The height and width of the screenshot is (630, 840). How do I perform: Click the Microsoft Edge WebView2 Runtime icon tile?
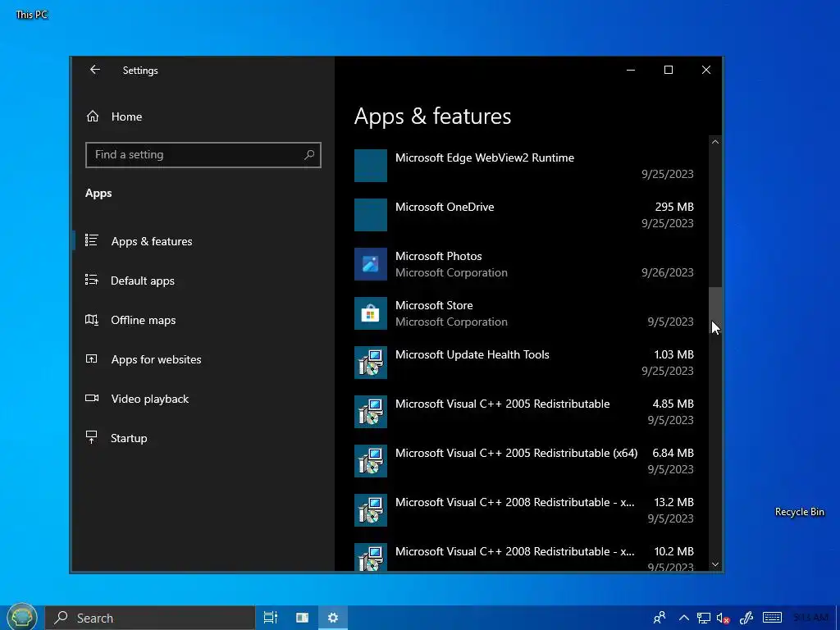pyautogui.click(x=371, y=166)
